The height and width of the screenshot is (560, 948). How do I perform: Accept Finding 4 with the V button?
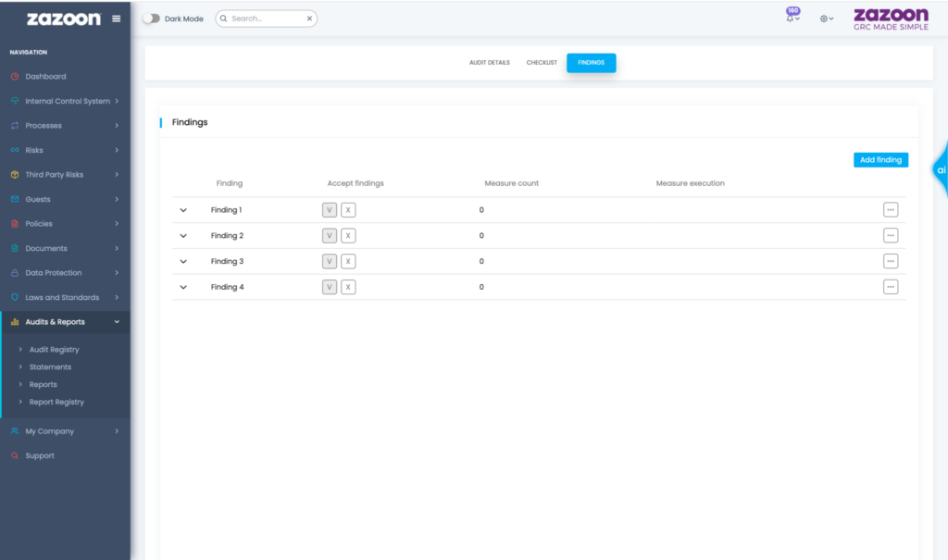click(330, 287)
